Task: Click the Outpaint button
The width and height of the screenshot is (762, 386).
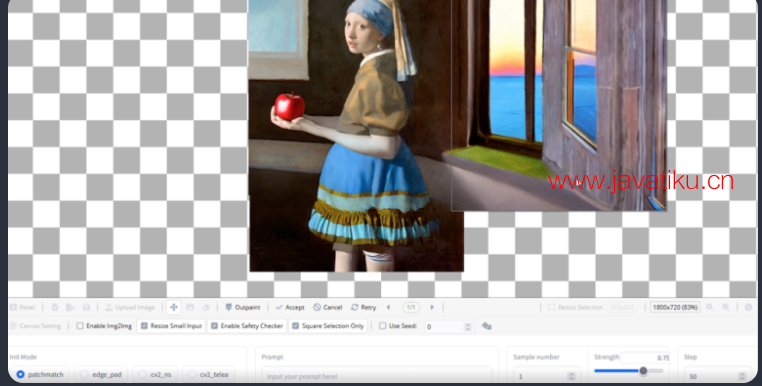Action: [242, 307]
